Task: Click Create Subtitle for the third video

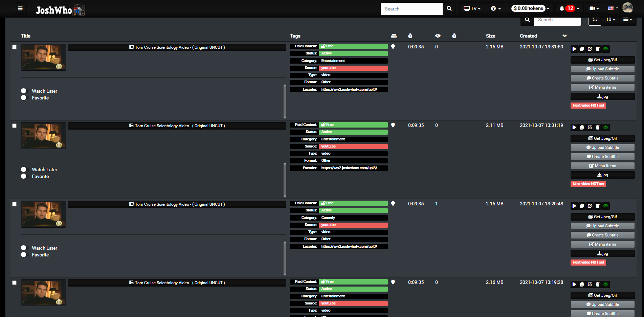Action: (602, 235)
